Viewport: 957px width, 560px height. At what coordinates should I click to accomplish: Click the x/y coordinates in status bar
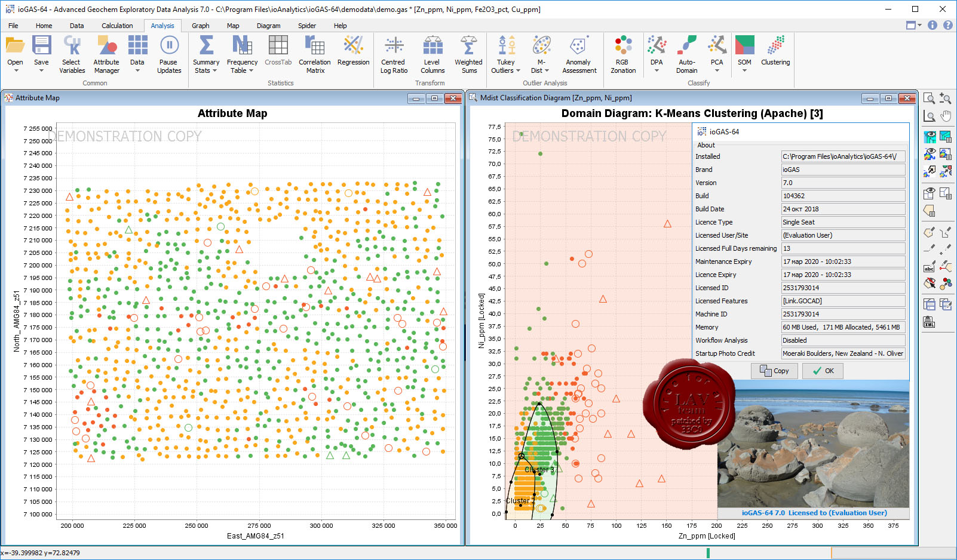point(41,553)
